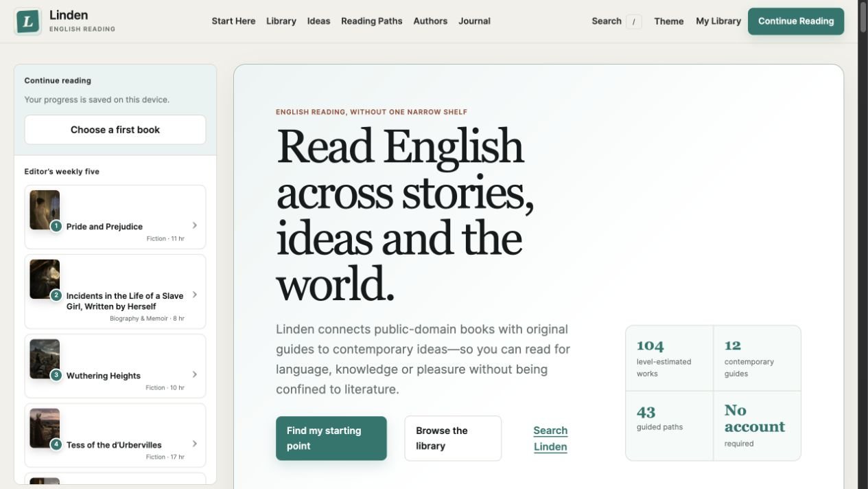Click the number 1 rank badge

point(56,226)
